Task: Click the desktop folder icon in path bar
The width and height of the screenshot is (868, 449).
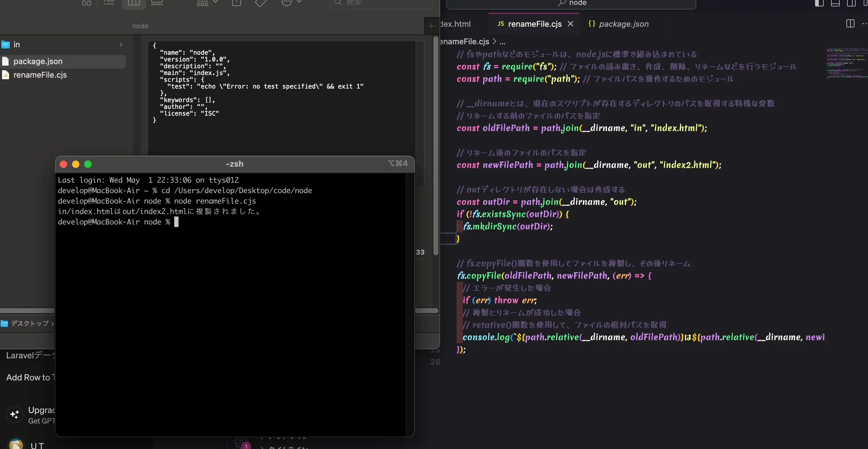Action: click(4, 324)
